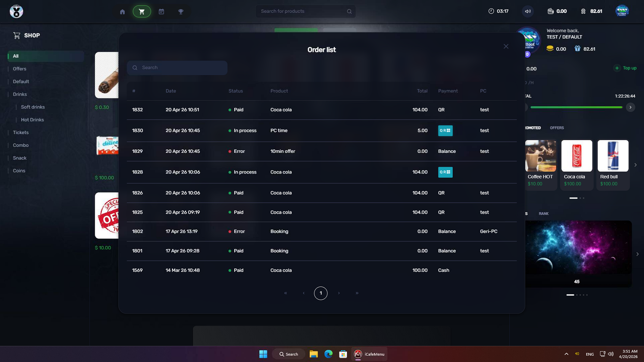Open the home icon in top navigation

click(122, 12)
